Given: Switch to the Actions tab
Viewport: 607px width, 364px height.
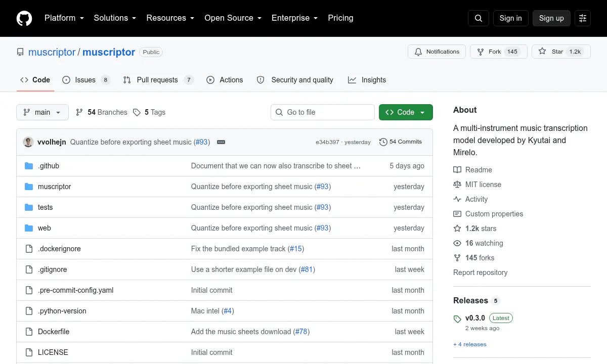Looking at the screenshot, I should point(225,80).
